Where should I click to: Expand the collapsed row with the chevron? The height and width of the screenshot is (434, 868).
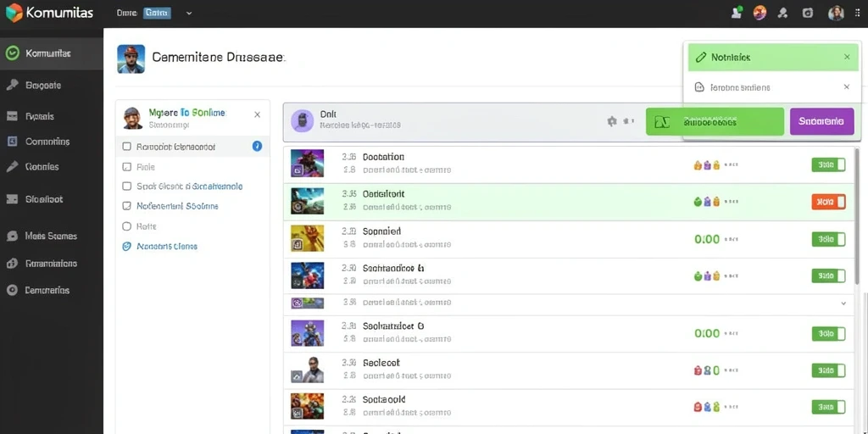click(x=843, y=303)
